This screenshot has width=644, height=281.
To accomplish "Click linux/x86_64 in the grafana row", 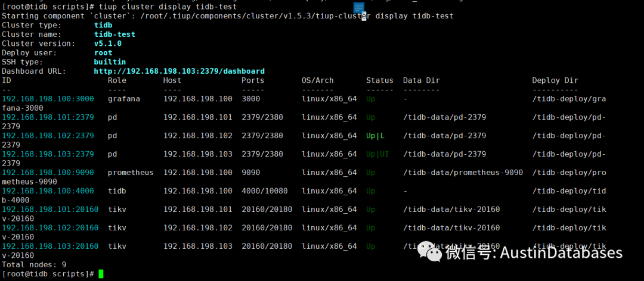I will [x=329, y=99].
